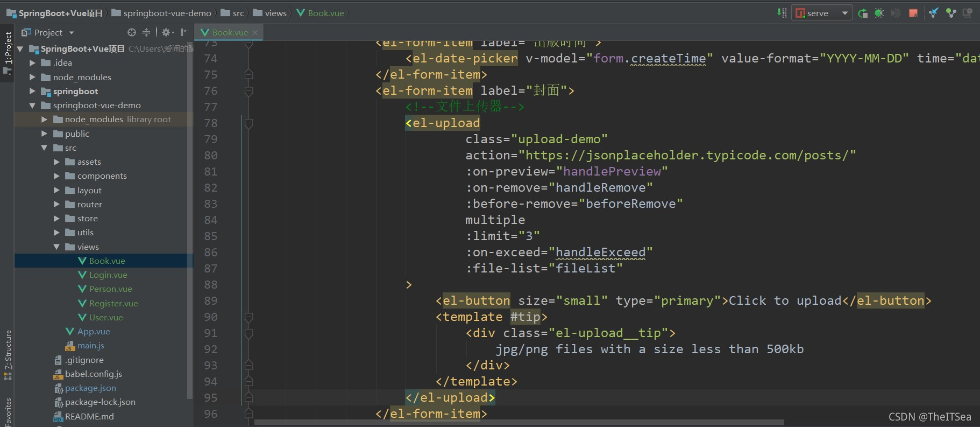Click springboot-vue-demo in the breadcrumb bar
Viewport: 980px width, 427px height.
[161, 13]
